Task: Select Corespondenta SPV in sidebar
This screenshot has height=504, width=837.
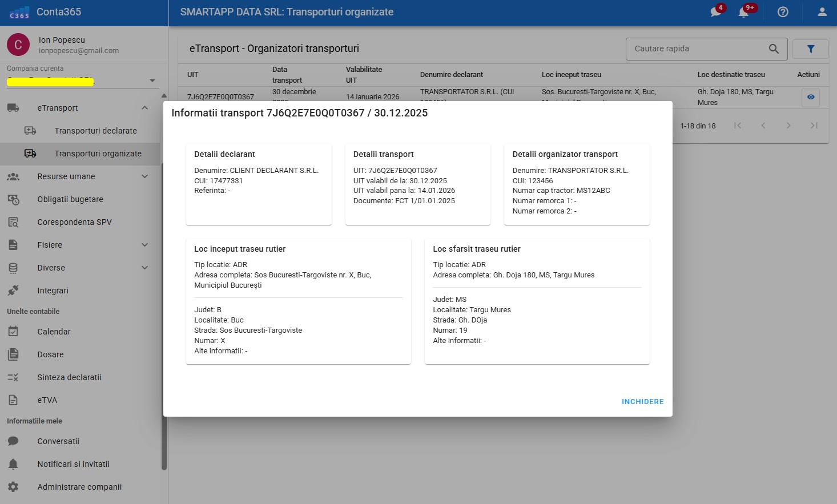Action: 74,222
